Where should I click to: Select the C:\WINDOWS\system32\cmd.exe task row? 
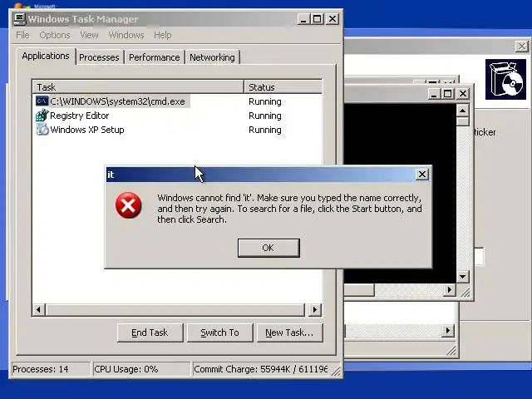click(x=177, y=101)
